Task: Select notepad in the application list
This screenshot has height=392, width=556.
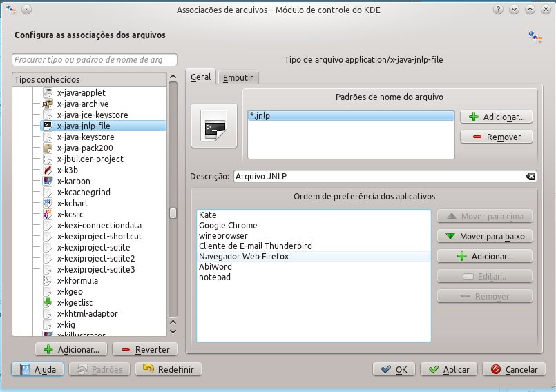Action: point(314,277)
